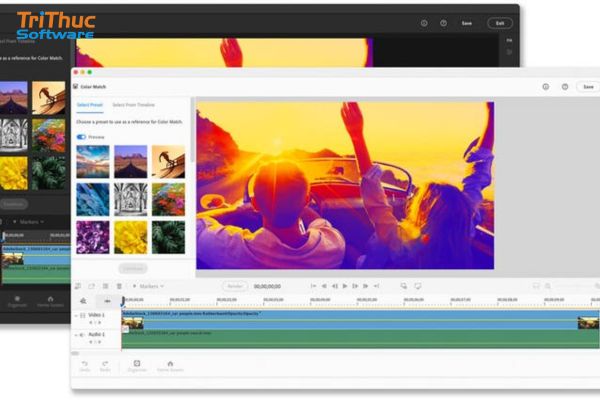Switch to the Select Preset tab

coord(90,105)
